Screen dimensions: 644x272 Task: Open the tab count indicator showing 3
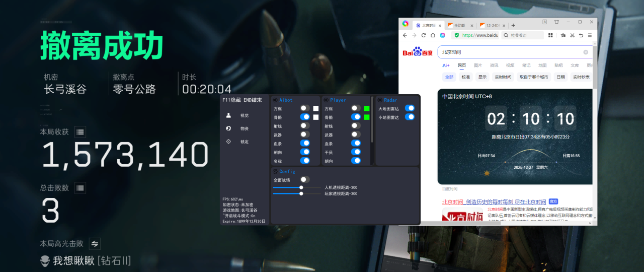[x=544, y=22]
